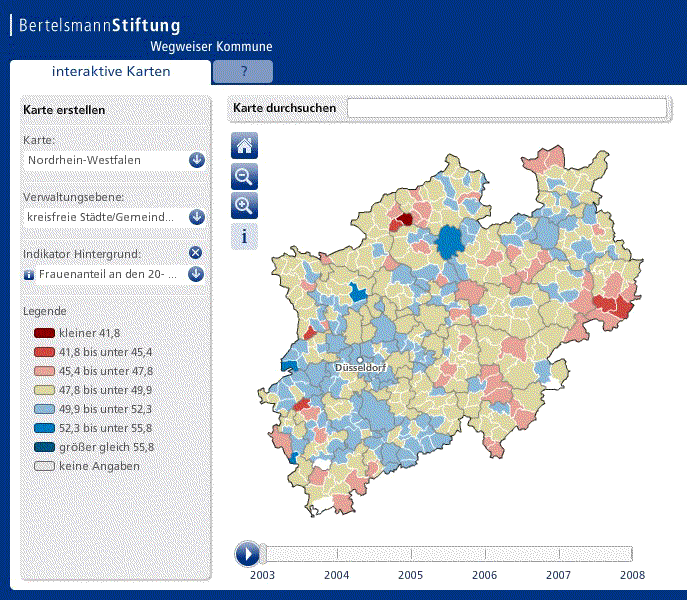This screenshot has height=600, width=688.
Task: Jump timeline to 2007
Action: coord(558,575)
